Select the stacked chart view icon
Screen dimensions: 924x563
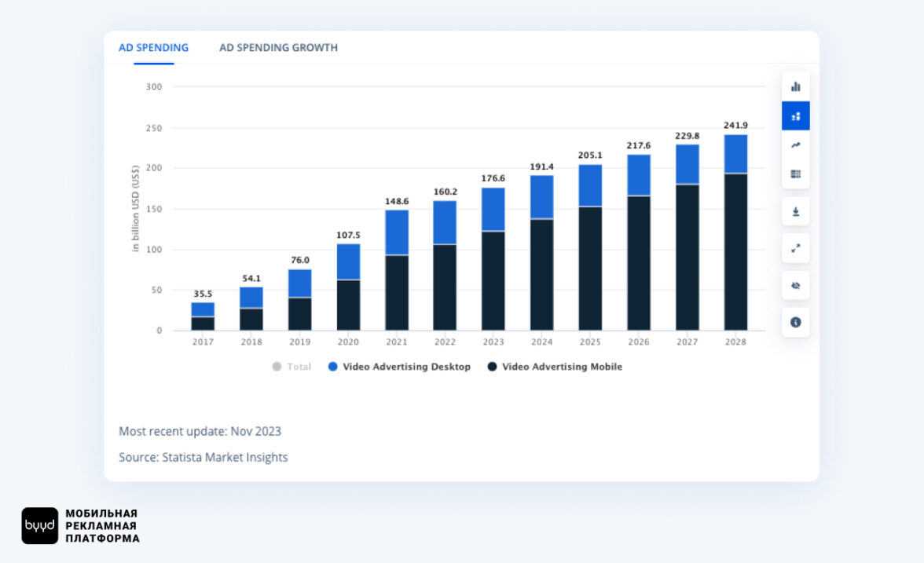pyautogui.click(x=795, y=116)
